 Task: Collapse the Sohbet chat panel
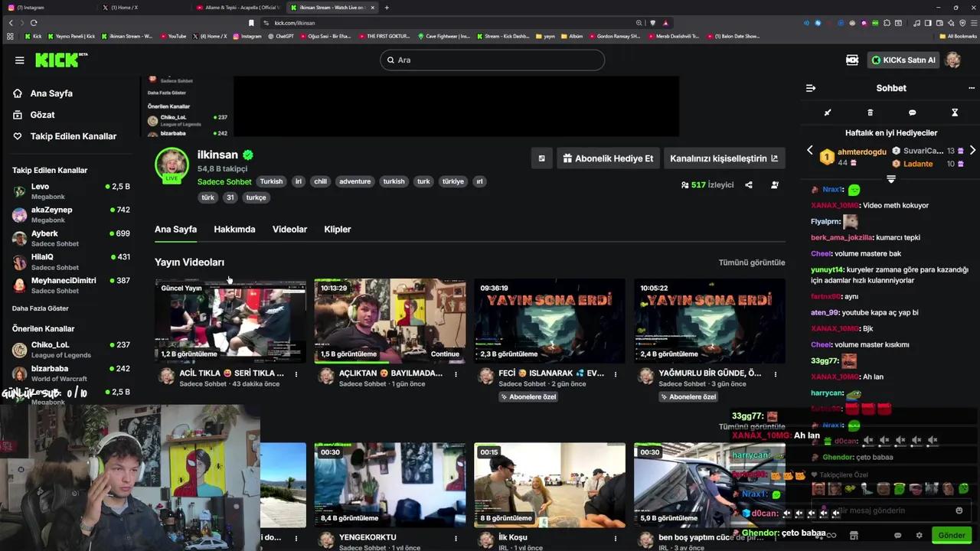click(811, 88)
